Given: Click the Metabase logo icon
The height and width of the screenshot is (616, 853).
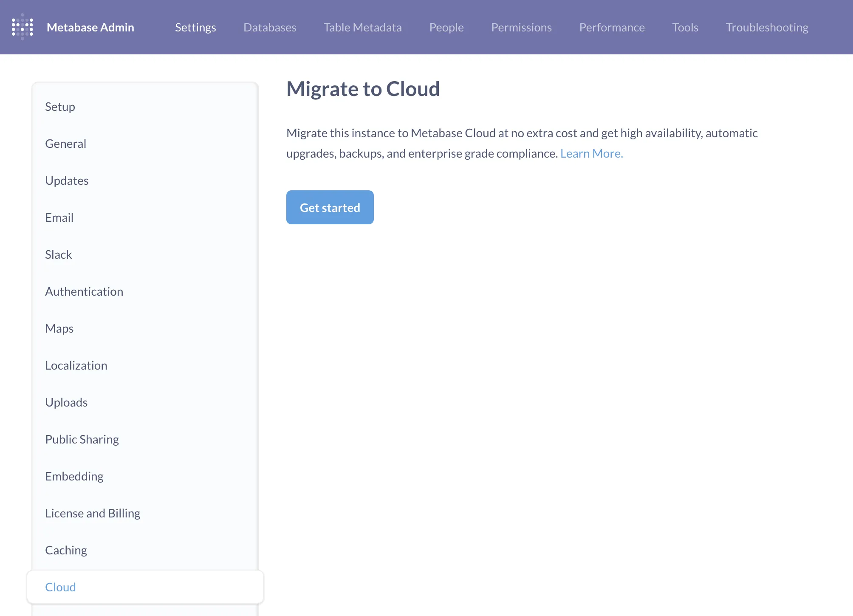Looking at the screenshot, I should click(22, 27).
